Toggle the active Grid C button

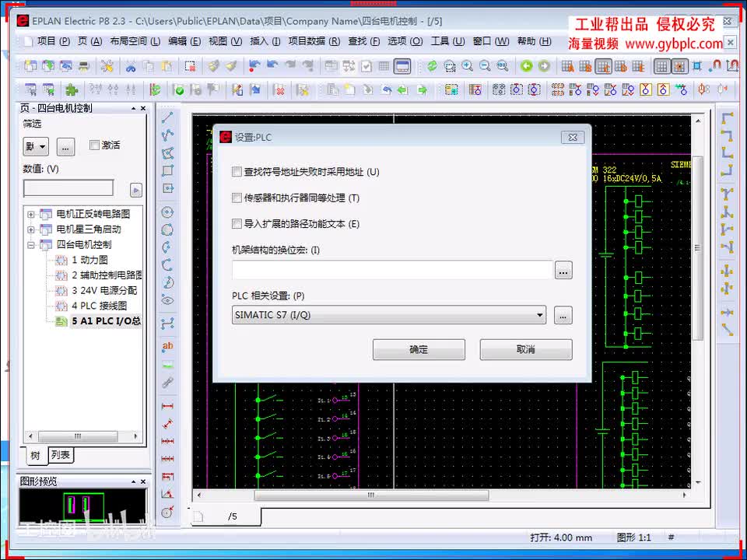pos(603,66)
